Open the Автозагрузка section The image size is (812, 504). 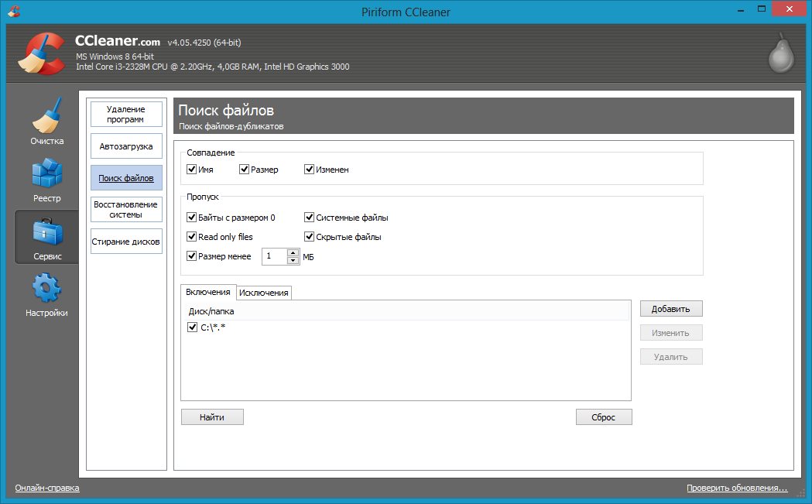coord(126,146)
